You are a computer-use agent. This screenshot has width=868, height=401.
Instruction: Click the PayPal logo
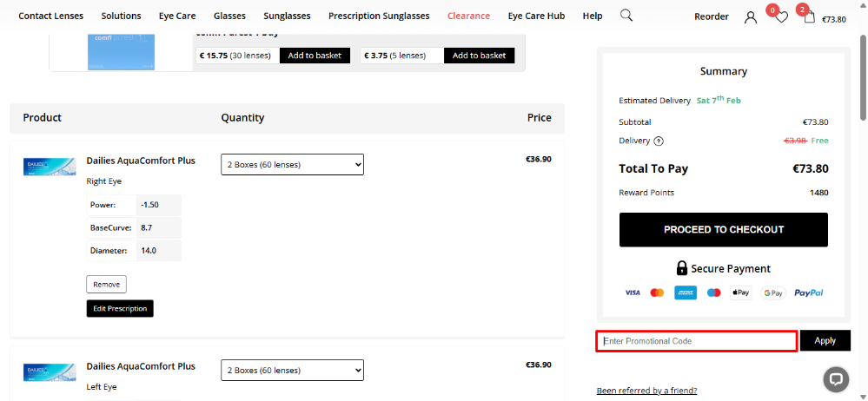pos(808,293)
